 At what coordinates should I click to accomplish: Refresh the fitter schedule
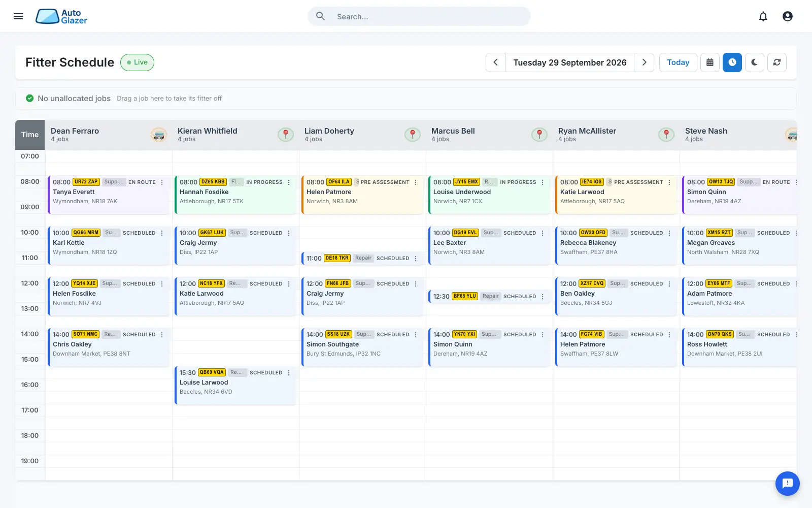click(x=777, y=62)
